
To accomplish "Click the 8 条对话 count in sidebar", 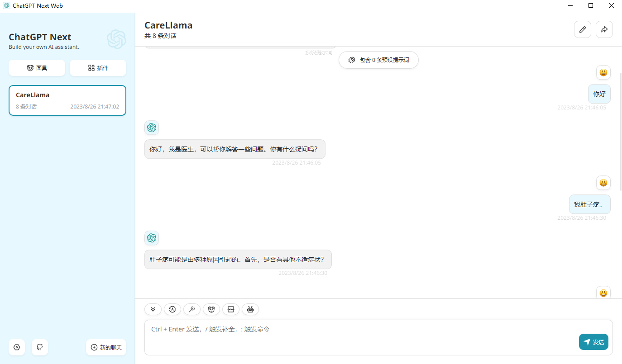I will [26, 107].
